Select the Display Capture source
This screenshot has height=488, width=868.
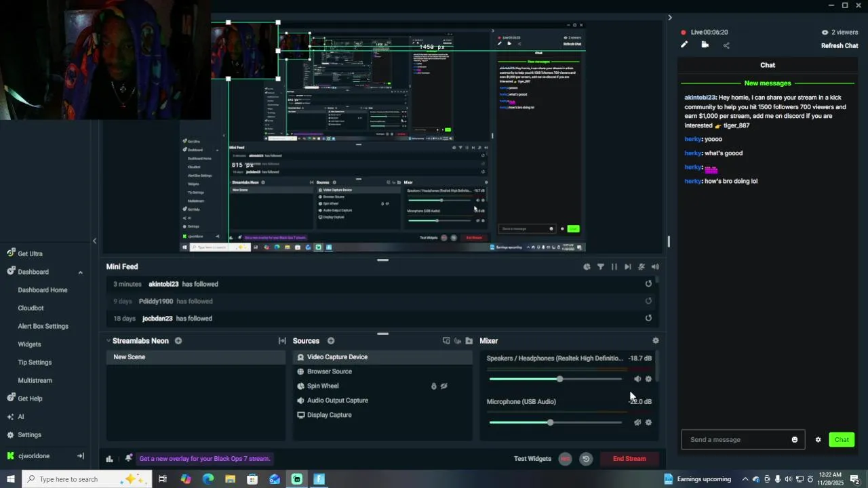point(382,415)
